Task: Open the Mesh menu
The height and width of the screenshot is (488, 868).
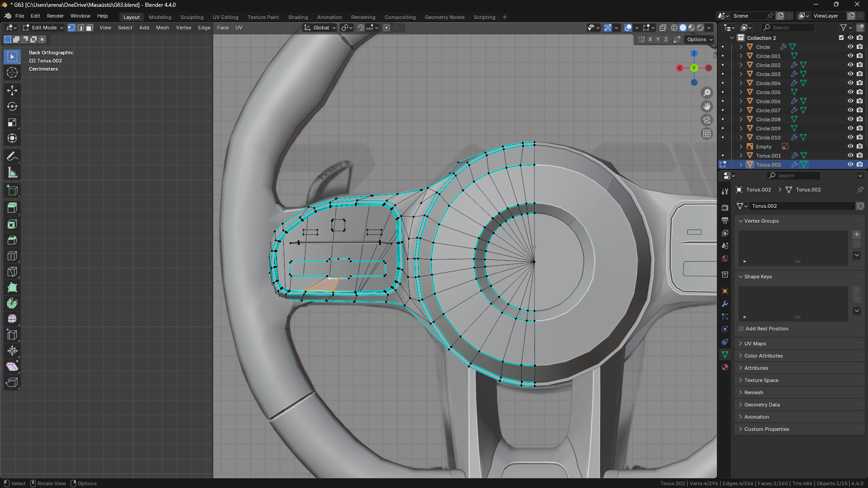Action: pyautogui.click(x=162, y=28)
